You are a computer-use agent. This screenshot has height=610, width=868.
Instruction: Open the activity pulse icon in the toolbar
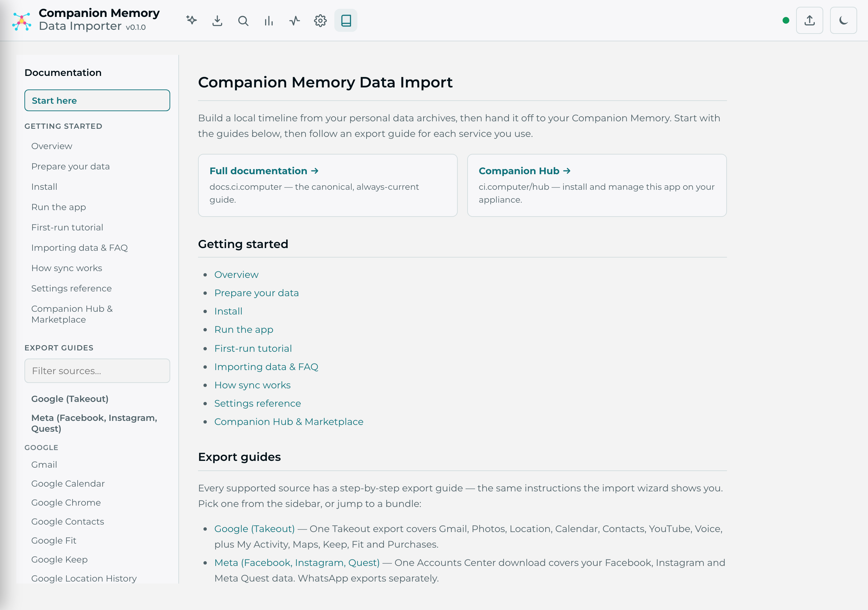295,20
